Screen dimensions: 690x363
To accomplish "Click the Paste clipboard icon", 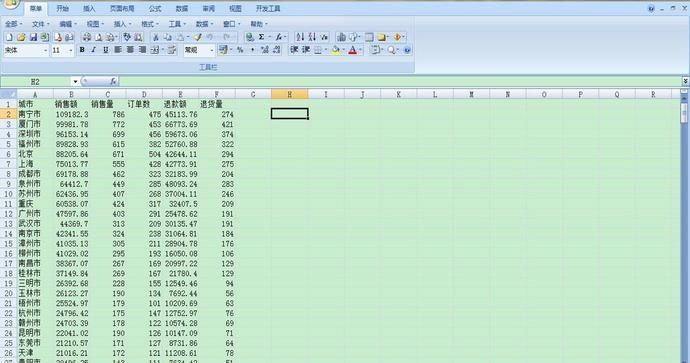I will pyautogui.click(x=180, y=37).
